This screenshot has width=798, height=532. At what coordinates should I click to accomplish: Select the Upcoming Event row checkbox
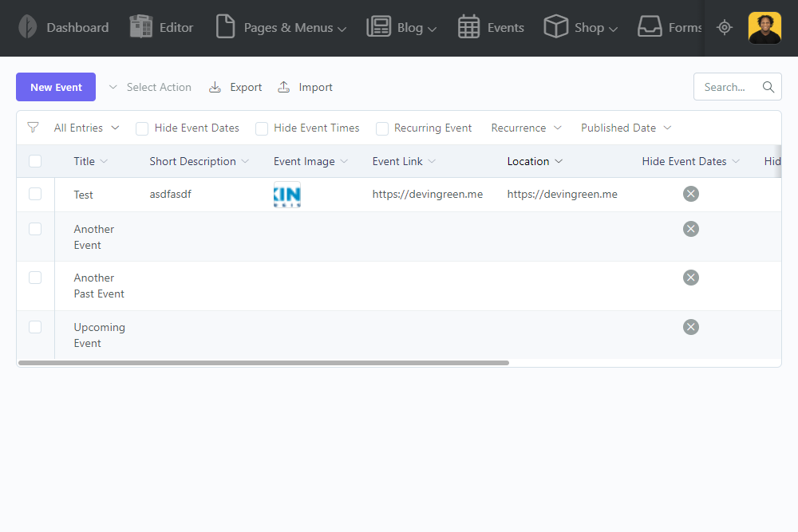pos(35,327)
